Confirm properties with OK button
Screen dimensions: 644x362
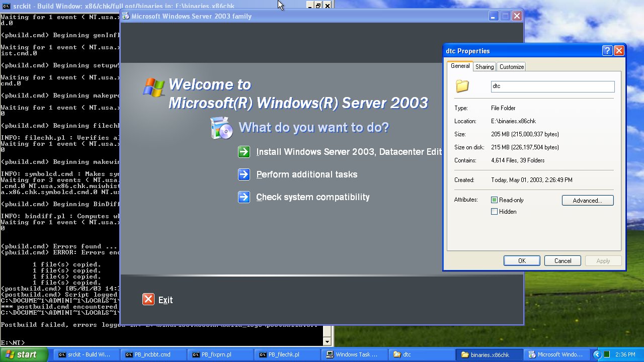(x=522, y=261)
